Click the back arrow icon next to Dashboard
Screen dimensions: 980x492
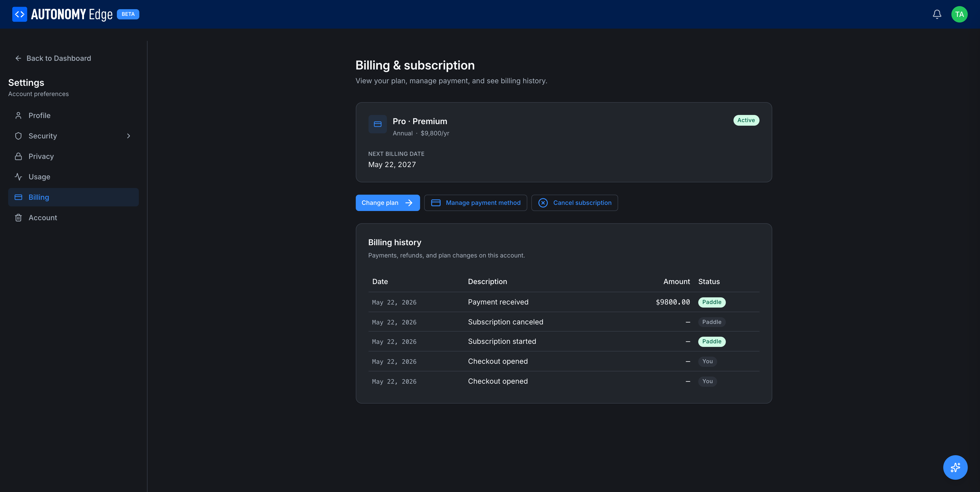[18, 58]
